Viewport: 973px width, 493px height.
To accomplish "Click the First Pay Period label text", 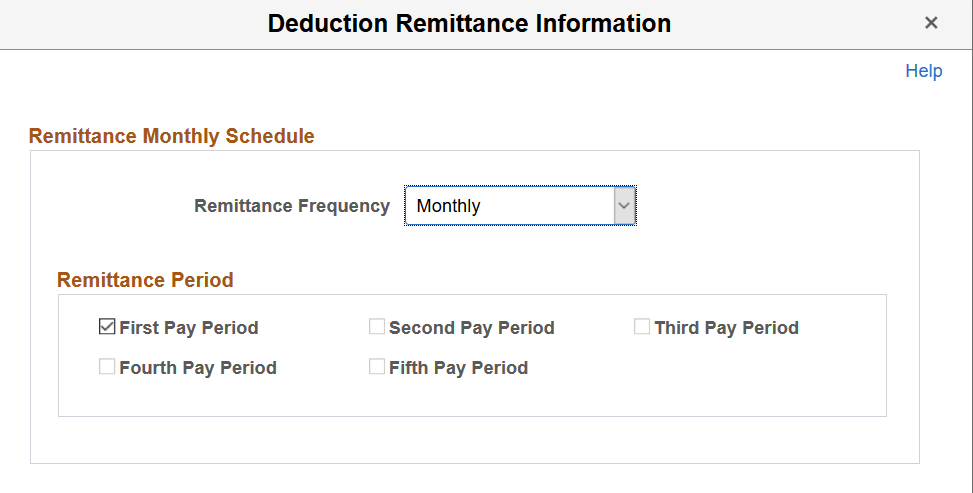I will tap(188, 328).
